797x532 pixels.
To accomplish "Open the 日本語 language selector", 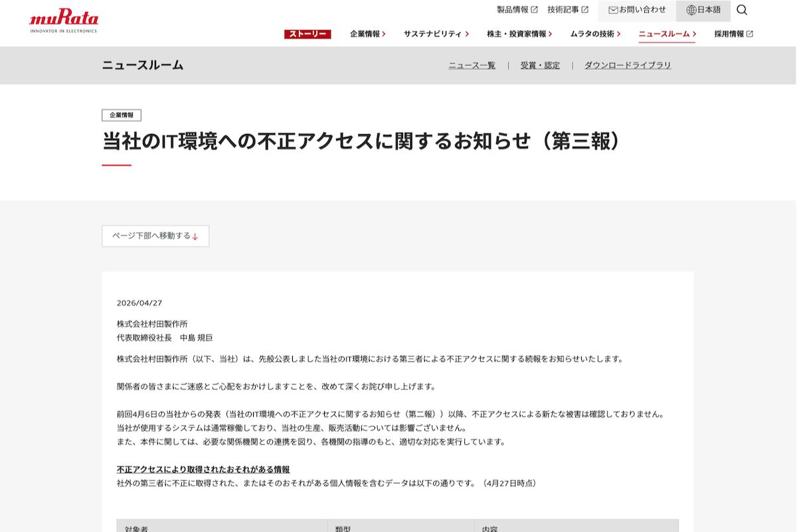I will (x=703, y=11).
